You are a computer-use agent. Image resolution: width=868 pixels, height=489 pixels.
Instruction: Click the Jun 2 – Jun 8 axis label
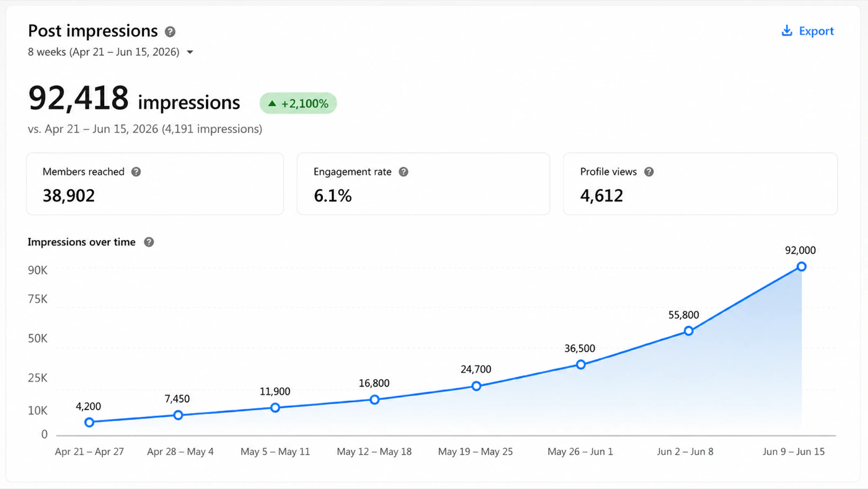685,452
